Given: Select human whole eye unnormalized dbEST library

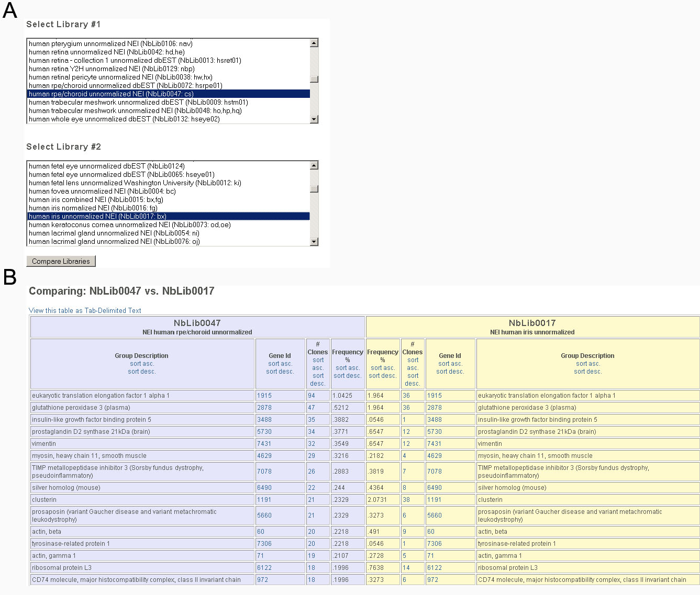Looking at the screenshot, I should tap(124, 119).
